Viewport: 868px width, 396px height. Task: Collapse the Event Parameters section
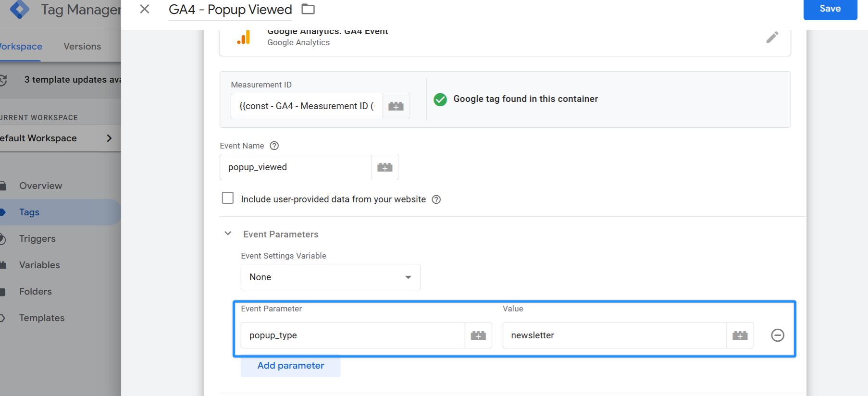coord(228,234)
